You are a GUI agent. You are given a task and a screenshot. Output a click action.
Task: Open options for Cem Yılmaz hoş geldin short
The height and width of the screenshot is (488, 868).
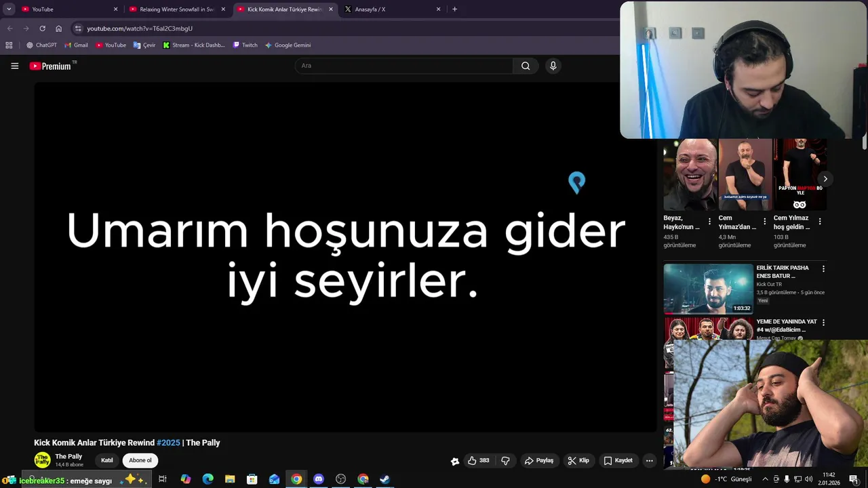pyautogui.click(x=820, y=222)
